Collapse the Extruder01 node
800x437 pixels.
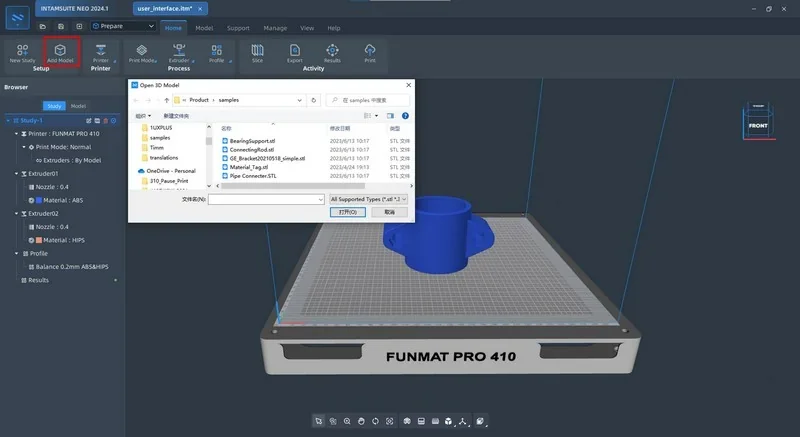click(16, 174)
